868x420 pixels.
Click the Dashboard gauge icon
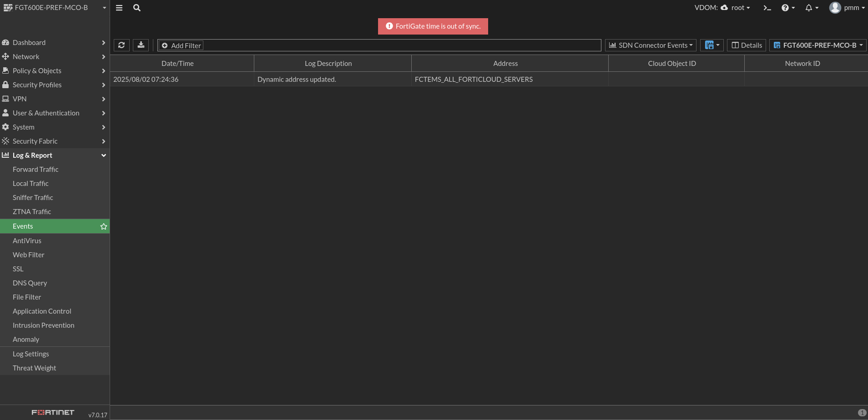point(5,42)
